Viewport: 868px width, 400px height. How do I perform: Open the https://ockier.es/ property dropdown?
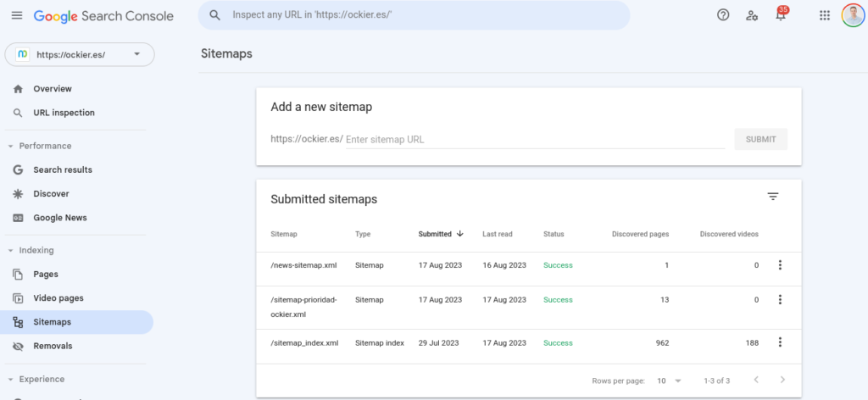[80, 54]
